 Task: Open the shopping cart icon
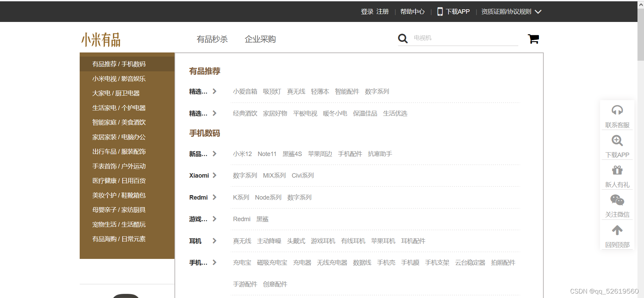[533, 39]
